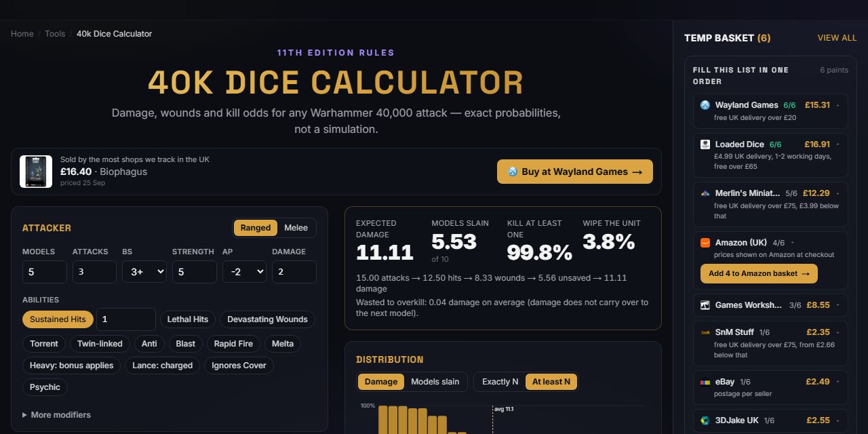Click the Sustained Hits value field
868x434 pixels.
tap(126, 319)
